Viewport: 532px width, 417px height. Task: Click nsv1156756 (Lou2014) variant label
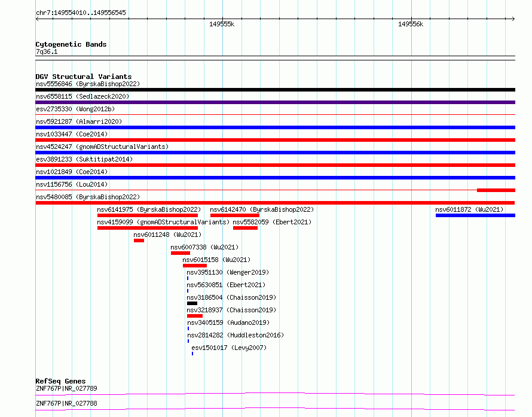pos(72,184)
